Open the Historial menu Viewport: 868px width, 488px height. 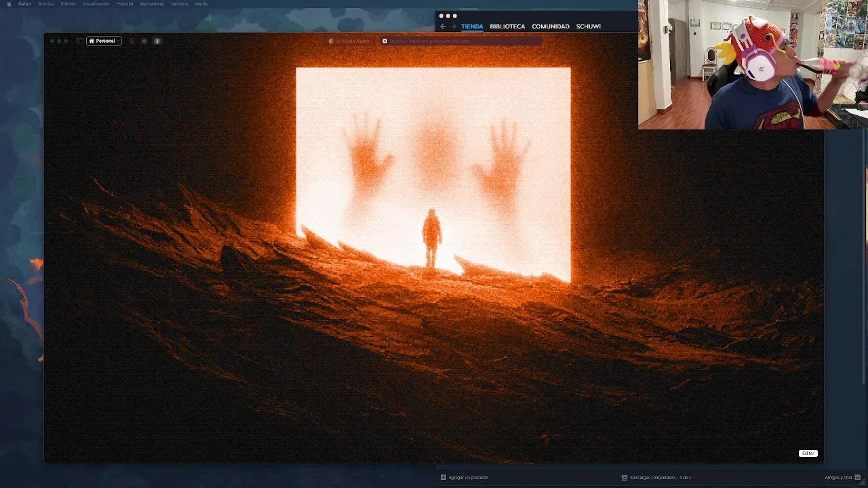click(124, 4)
